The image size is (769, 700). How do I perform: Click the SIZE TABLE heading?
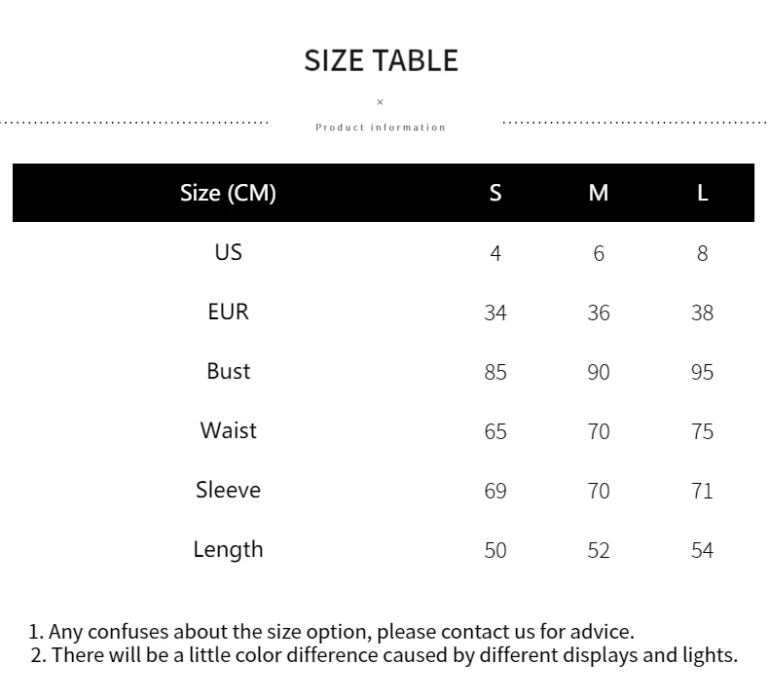pyautogui.click(x=381, y=60)
